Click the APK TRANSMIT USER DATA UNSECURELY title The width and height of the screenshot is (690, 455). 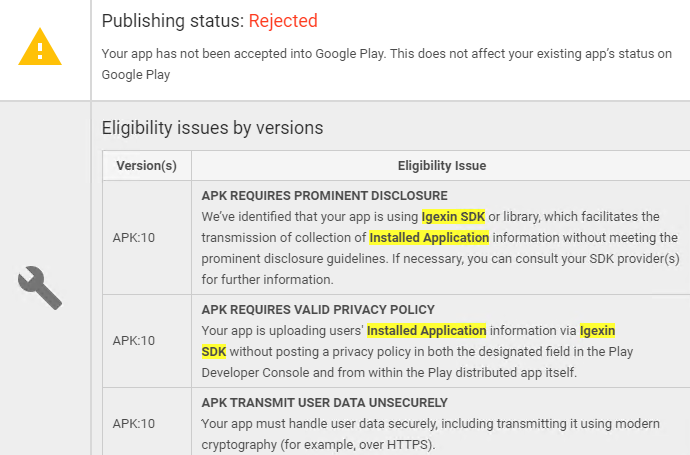click(324, 403)
